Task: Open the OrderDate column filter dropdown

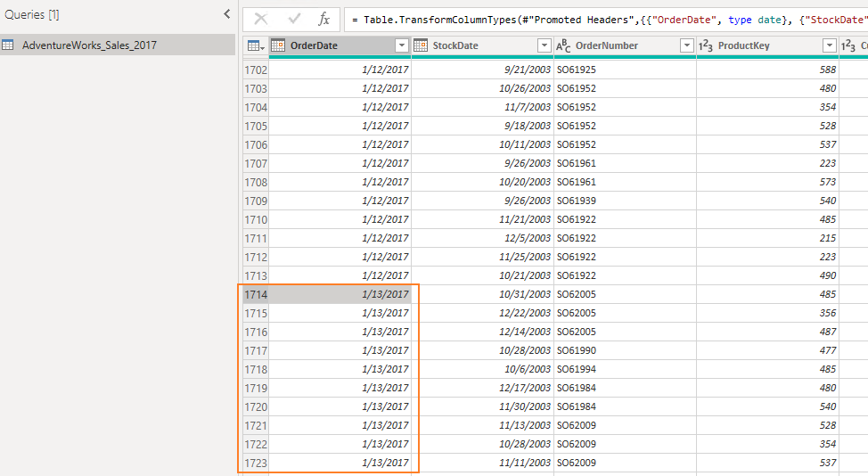Action: click(x=402, y=45)
